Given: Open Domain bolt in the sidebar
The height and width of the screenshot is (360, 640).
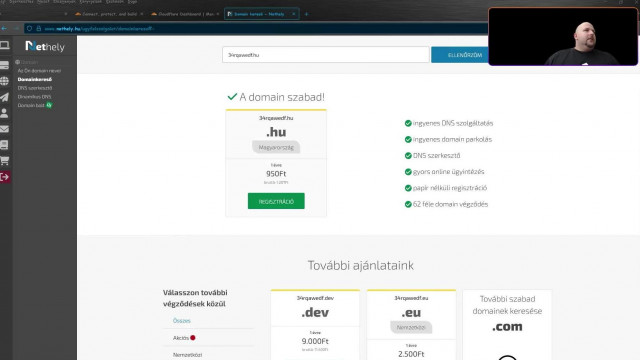Looking at the screenshot, I should click(35, 105).
